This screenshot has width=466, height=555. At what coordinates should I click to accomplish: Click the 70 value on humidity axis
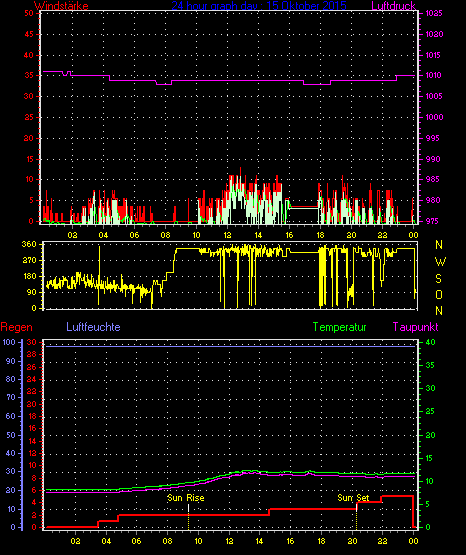pos(11,397)
